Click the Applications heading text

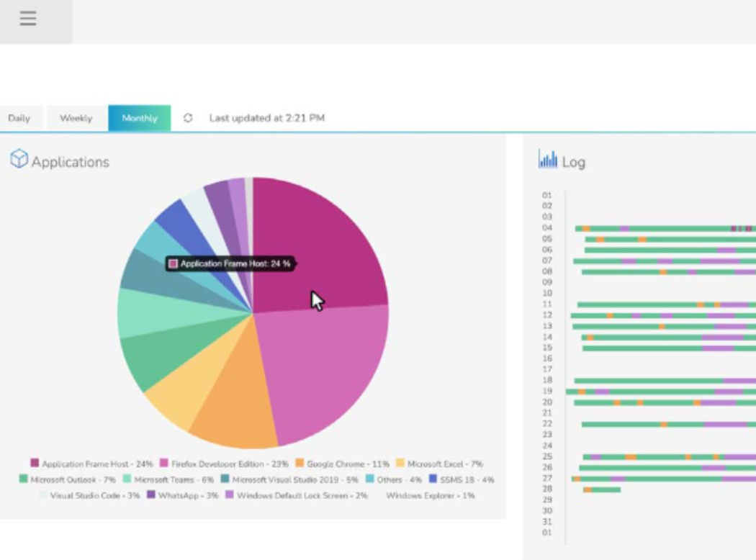pyautogui.click(x=71, y=162)
